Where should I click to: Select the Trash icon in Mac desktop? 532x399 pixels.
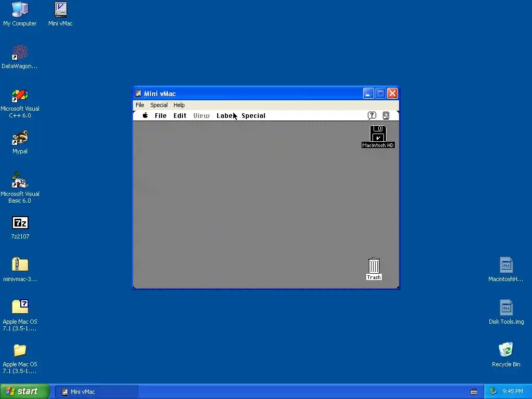point(374,266)
